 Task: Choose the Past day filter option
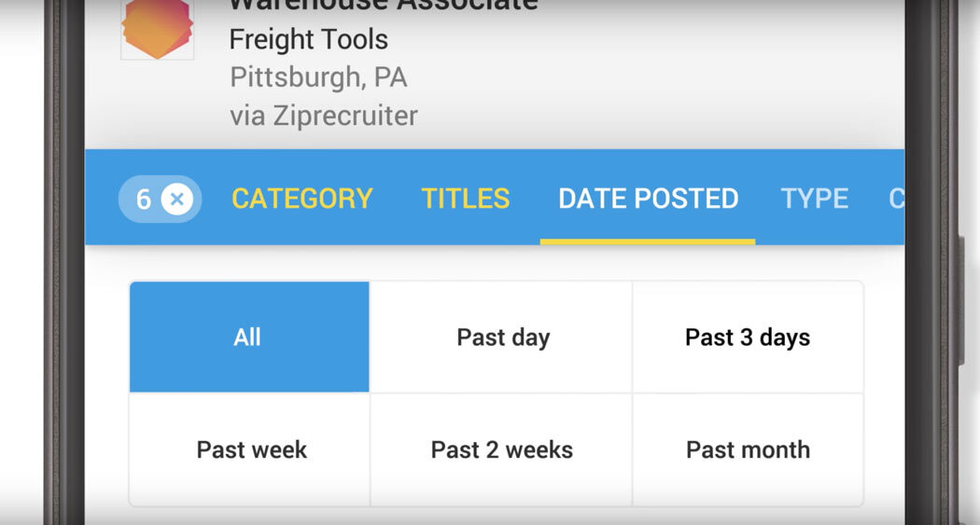tap(502, 337)
